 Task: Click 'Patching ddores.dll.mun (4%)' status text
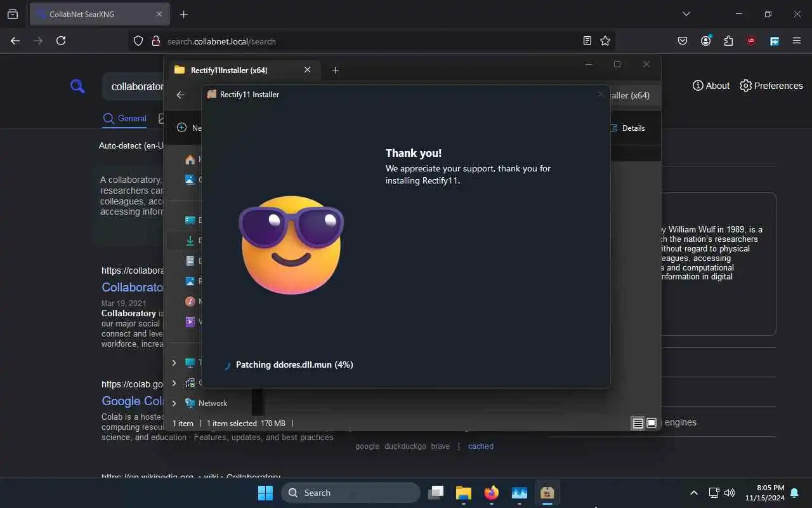pos(294,364)
